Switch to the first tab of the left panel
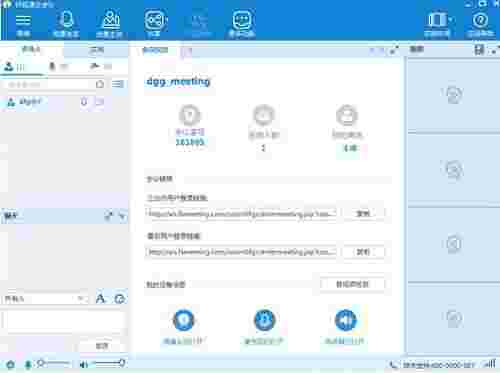Screen dimensions: 500x373 coord(31,50)
